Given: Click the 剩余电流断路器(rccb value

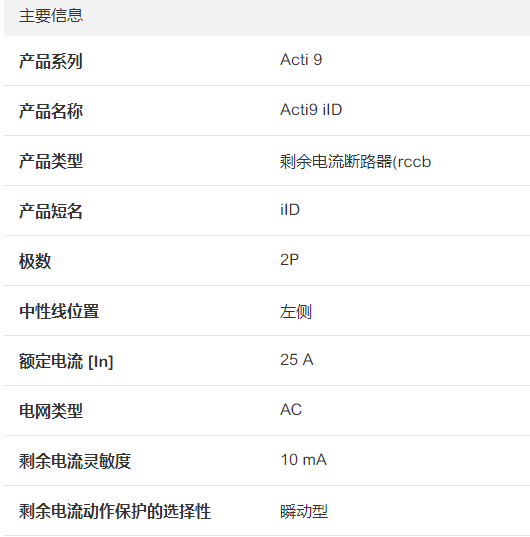Looking at the screenshot, I should tap(355, 162).
